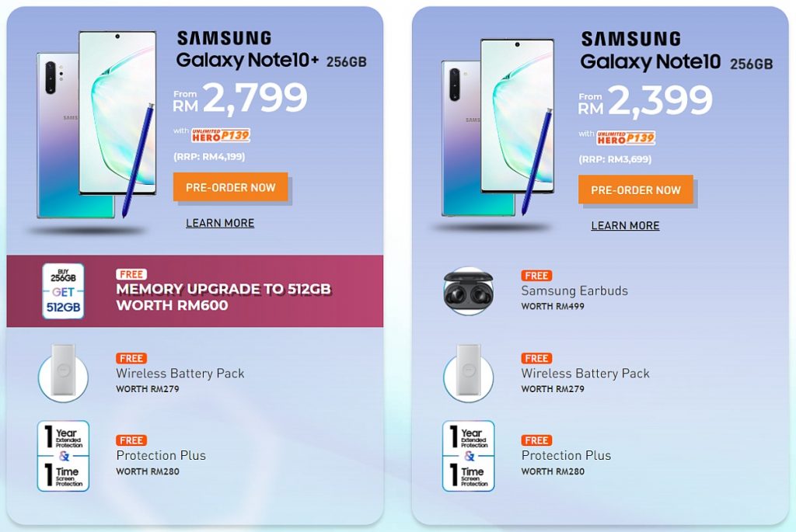This screenshot has width=796, height=532.
Task: Click the Samsung Earbuds icon
Action: pyautogui.click(x=468, y=291)
